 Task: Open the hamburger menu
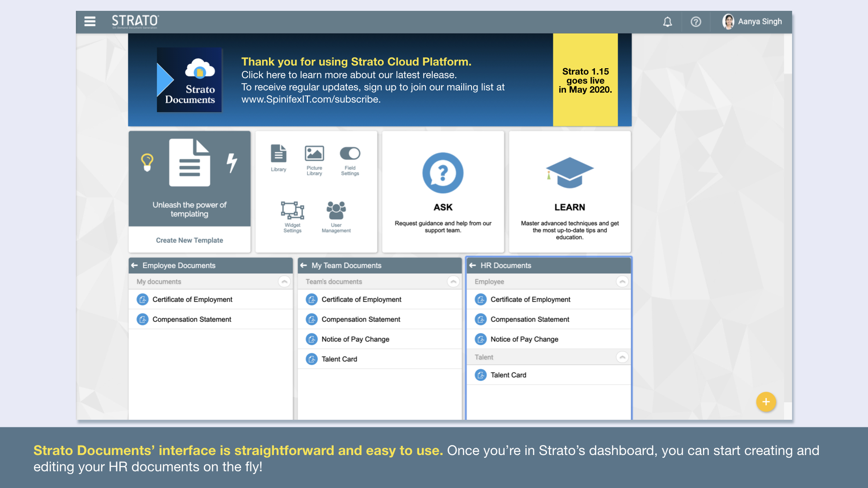pyautogui.click(x=90, y=21)
